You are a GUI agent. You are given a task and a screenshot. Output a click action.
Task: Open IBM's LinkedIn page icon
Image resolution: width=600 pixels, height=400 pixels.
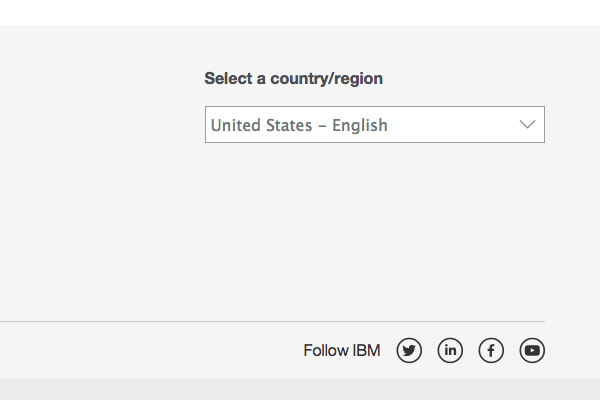click(450, 350)
